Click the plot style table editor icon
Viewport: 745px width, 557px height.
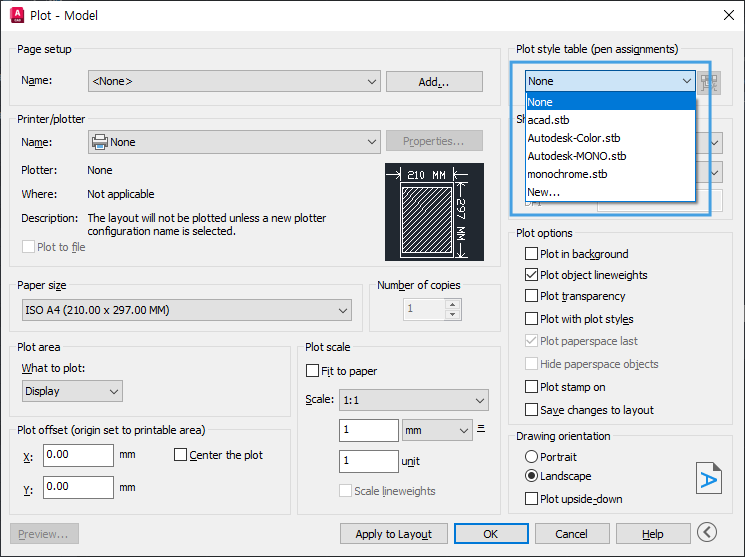pos(709,82)
